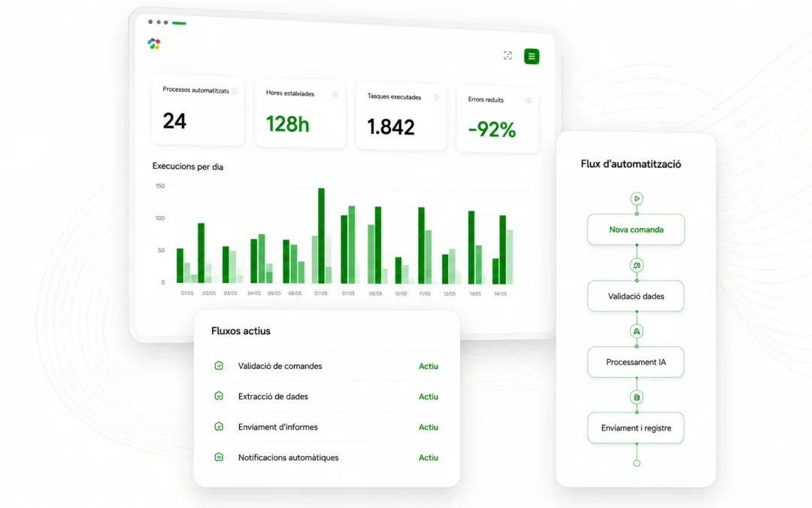Click the Fluxos actius heading
Viewport: 812px width, 508px height.
241,330
